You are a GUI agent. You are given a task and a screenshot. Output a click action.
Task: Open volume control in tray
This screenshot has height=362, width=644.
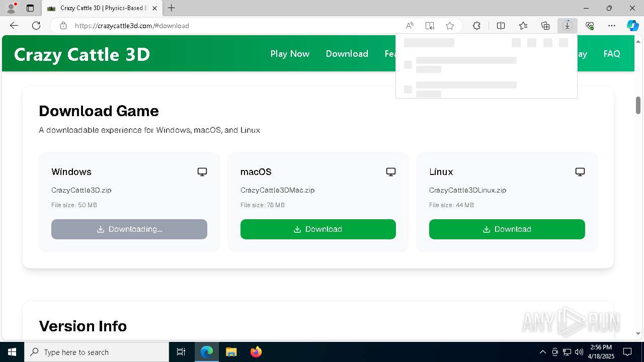tap(579, 352)
